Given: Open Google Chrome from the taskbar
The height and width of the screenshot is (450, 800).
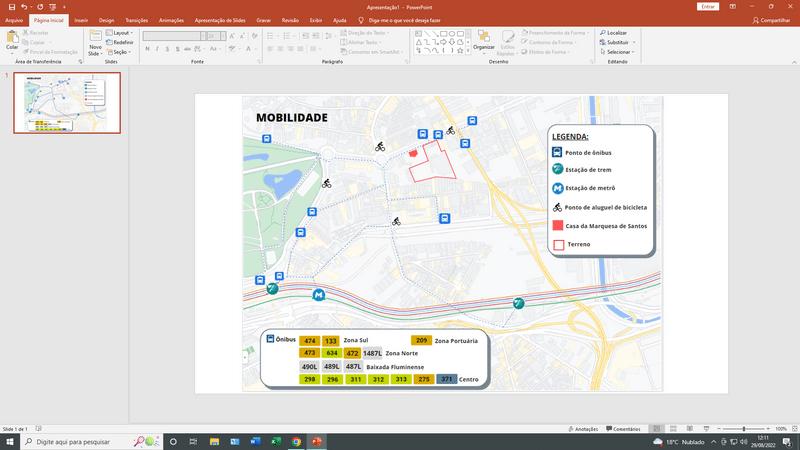Looking at the screenshot, I should tap(296, 442).
